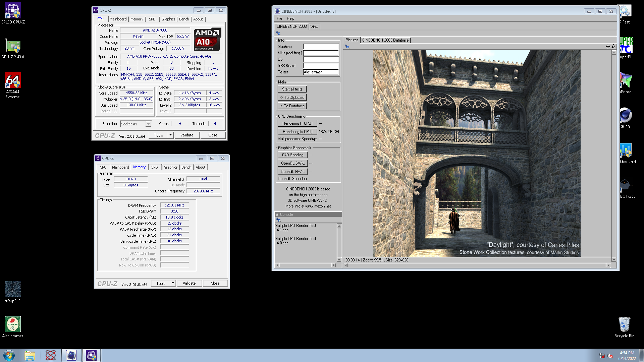
Task: Switch to the Cinebench taskbar button
Action: (x=71, y=355)
